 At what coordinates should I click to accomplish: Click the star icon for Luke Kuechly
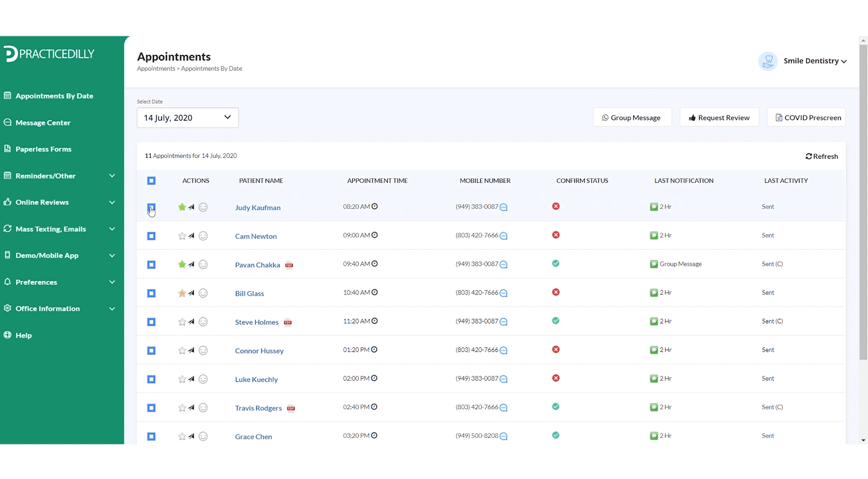182,379
